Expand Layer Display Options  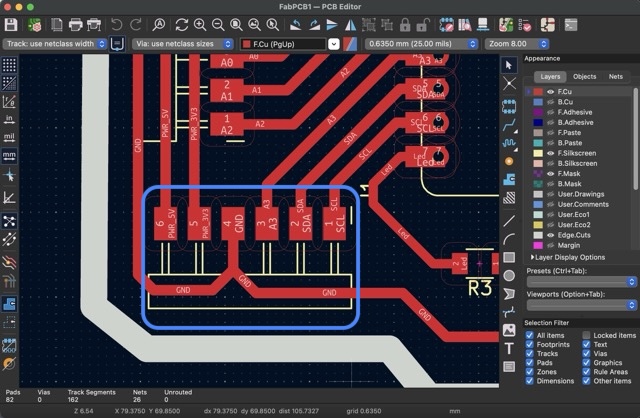(x=568, y=257)
